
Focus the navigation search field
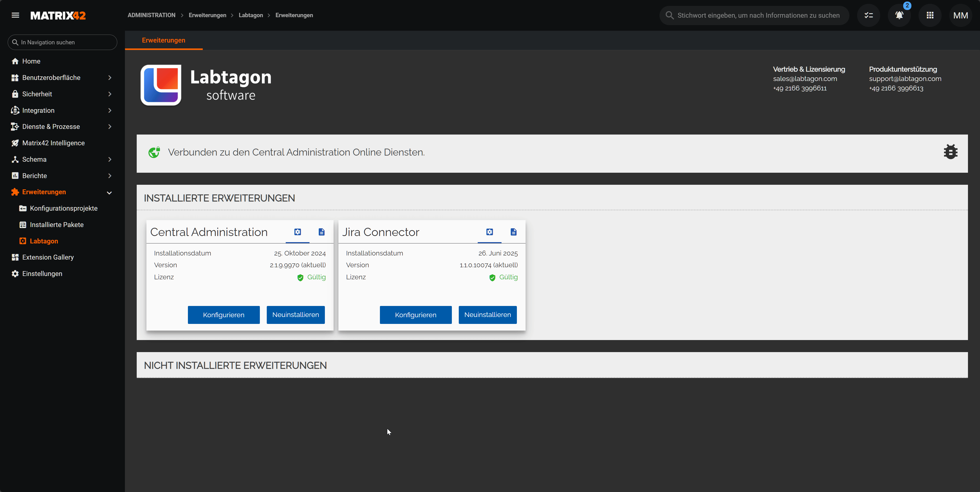[63, 42]
